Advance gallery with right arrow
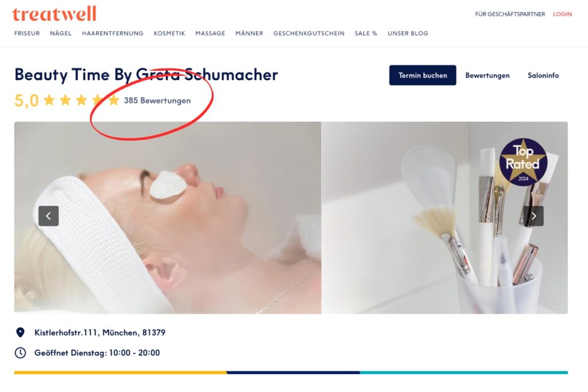The width and height of the screenshot is (588, 392). pyautogui.click(x=533, y=216)
